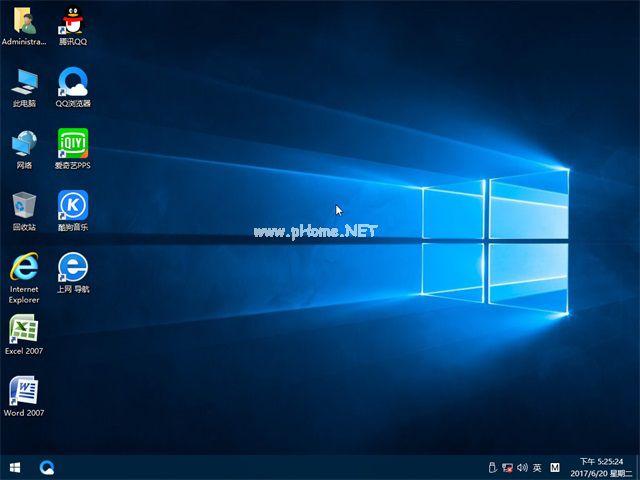Open the Windows Start menu
640x480 pixels.
(15, 467)
